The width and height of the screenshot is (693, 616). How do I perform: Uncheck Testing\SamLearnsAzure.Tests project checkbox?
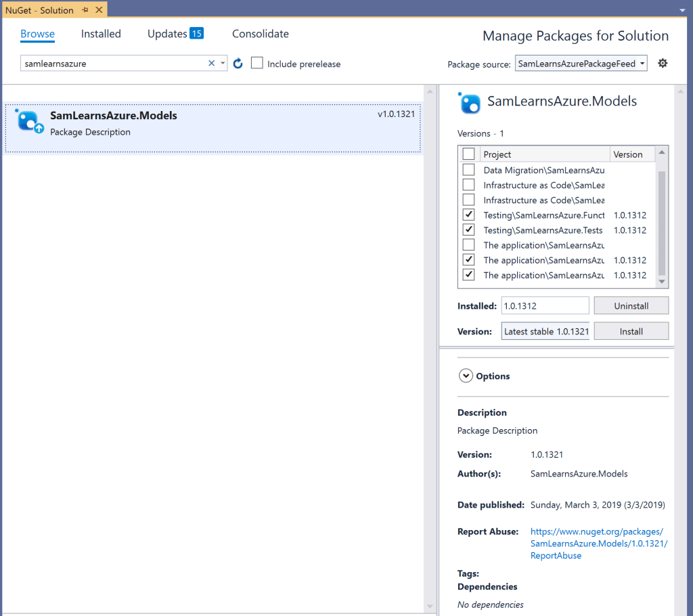tap(468, 230)
